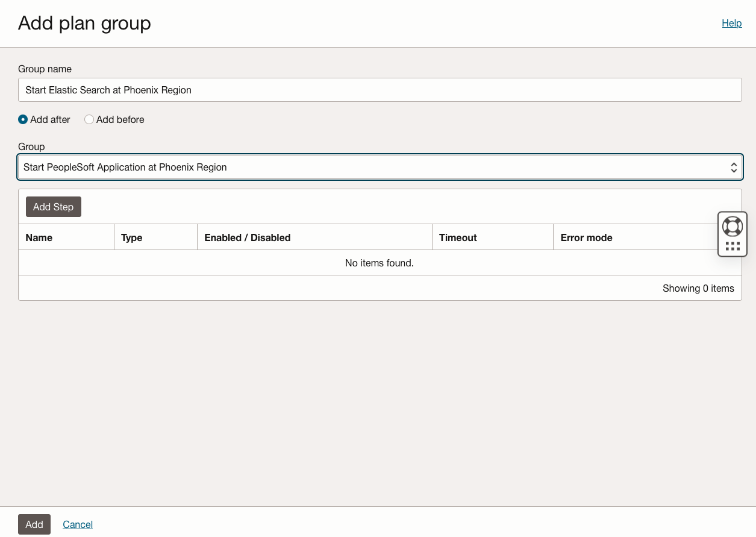
Task: Select the Add after radio button
Action: 22,119
